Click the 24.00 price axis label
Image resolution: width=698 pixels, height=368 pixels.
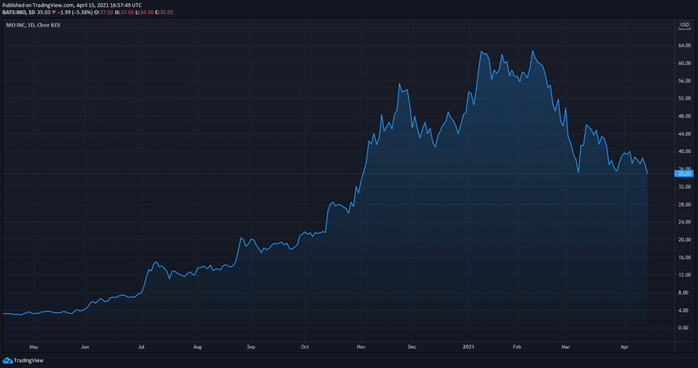(x=685, y=222)
